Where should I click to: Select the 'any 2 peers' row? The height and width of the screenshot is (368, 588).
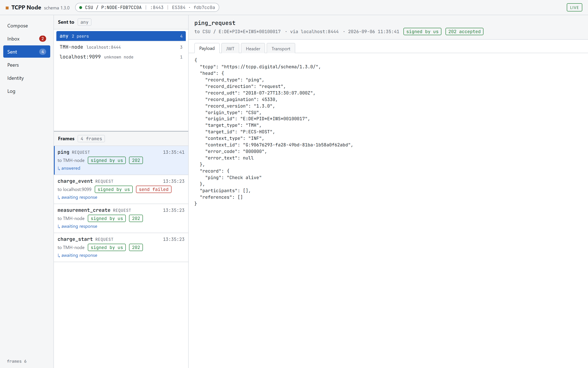(121, 36)
